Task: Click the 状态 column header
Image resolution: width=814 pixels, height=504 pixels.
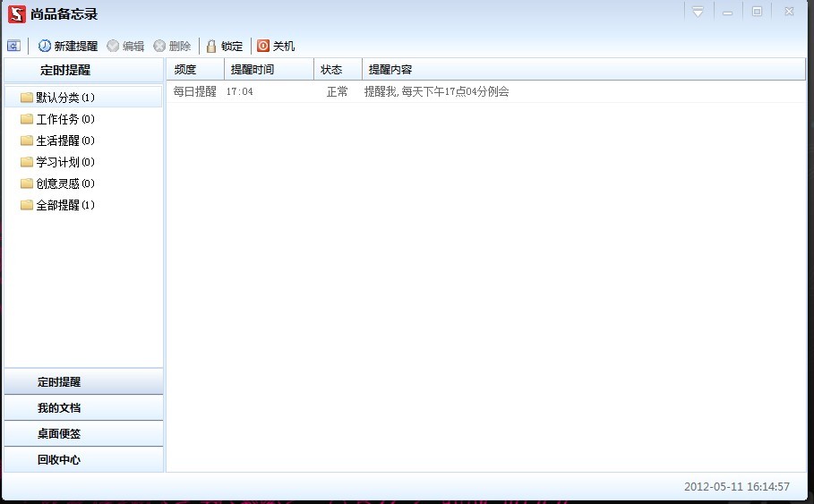Action: pos(331,70)
